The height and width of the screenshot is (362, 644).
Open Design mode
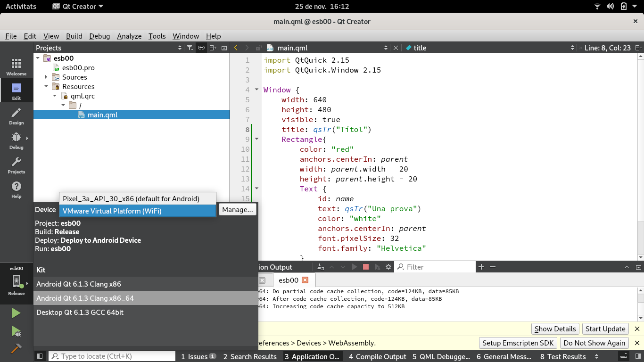(x=17, y=115)
